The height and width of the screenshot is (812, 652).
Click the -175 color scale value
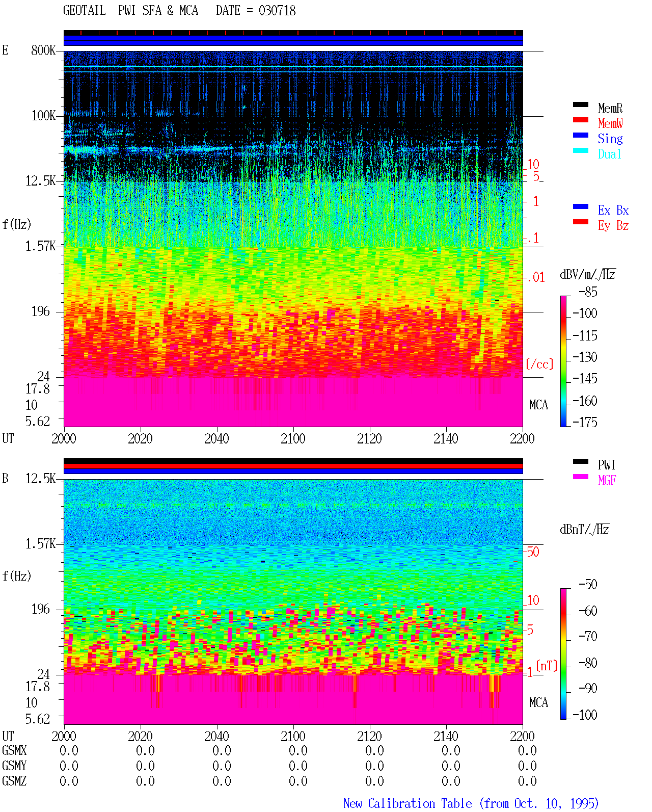click(585, 422)
